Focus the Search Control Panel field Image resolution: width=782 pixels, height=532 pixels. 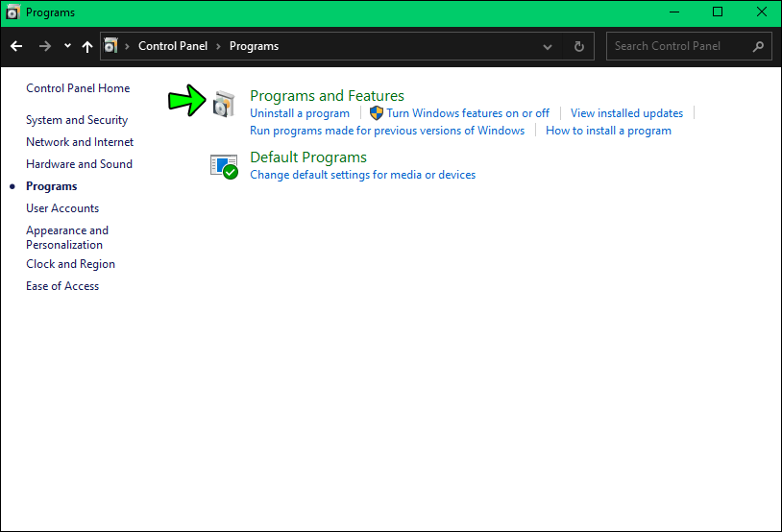689,46
